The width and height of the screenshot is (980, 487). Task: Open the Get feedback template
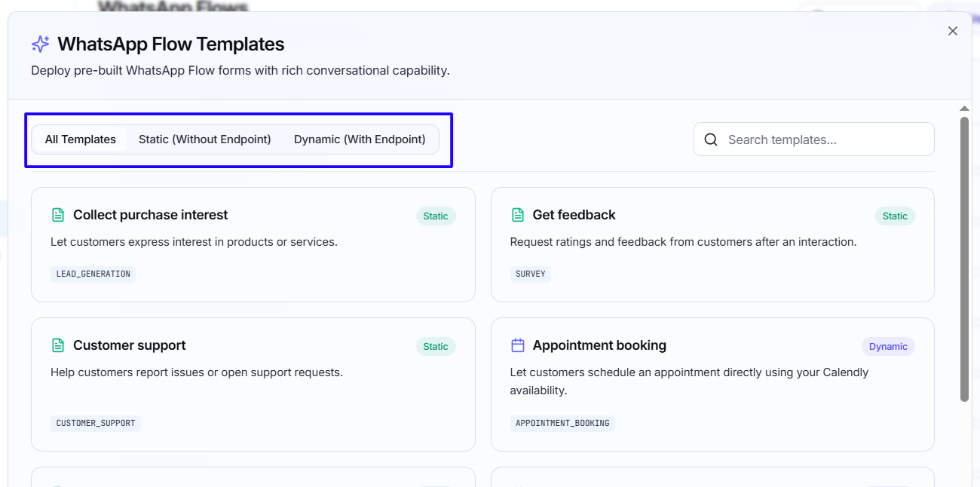point(712,244)
